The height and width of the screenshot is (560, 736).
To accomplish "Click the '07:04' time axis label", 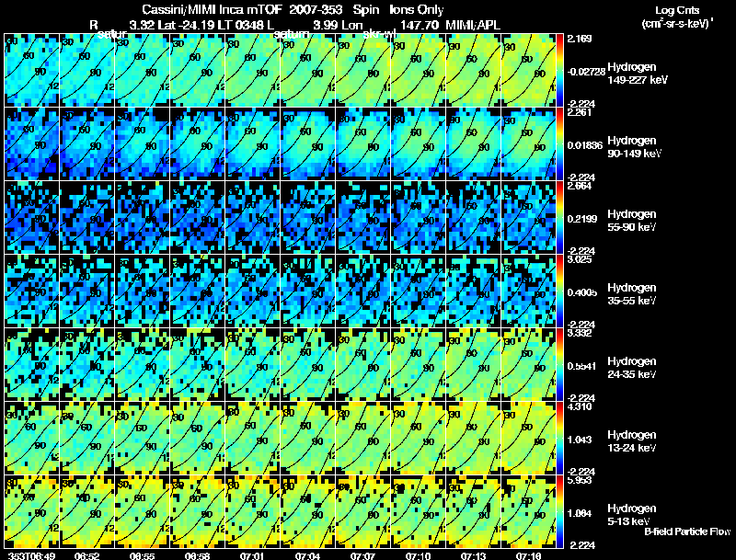I will (307, 555).
